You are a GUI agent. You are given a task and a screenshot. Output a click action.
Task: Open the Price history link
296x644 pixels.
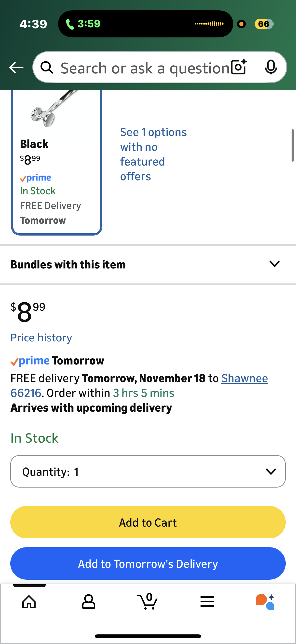coord(41,338)
